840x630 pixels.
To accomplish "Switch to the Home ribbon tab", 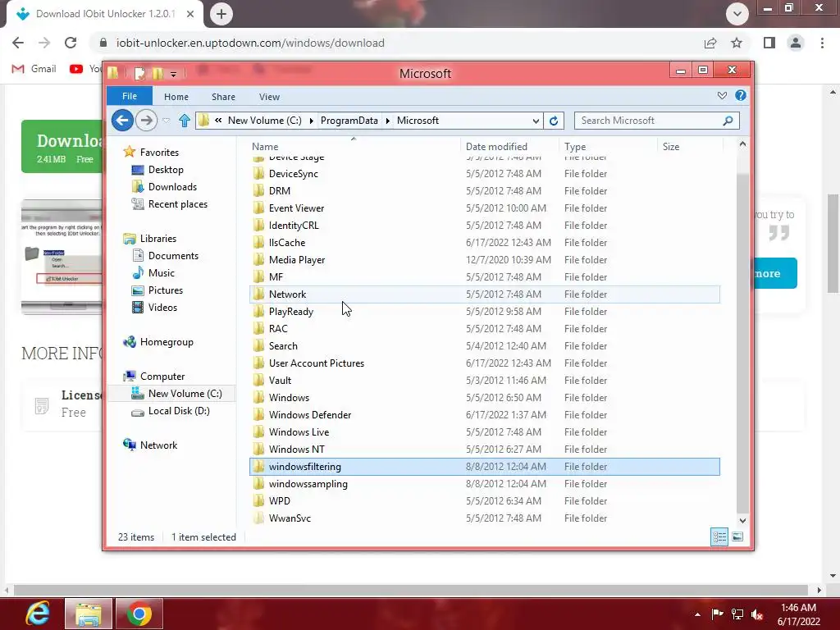I will (x=176, y=97).
